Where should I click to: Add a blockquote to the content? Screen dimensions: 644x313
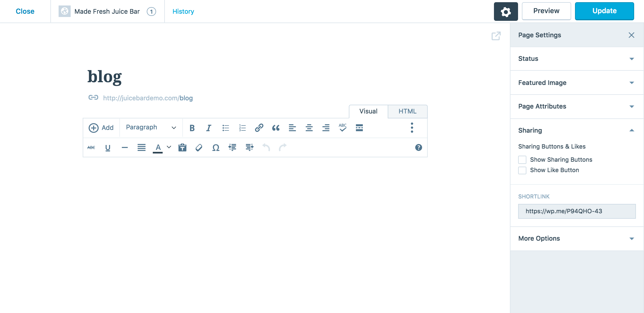click(x=276, y=128)
